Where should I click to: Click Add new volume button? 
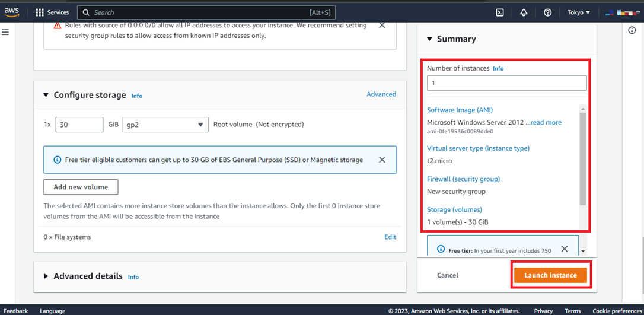point(81,187)
